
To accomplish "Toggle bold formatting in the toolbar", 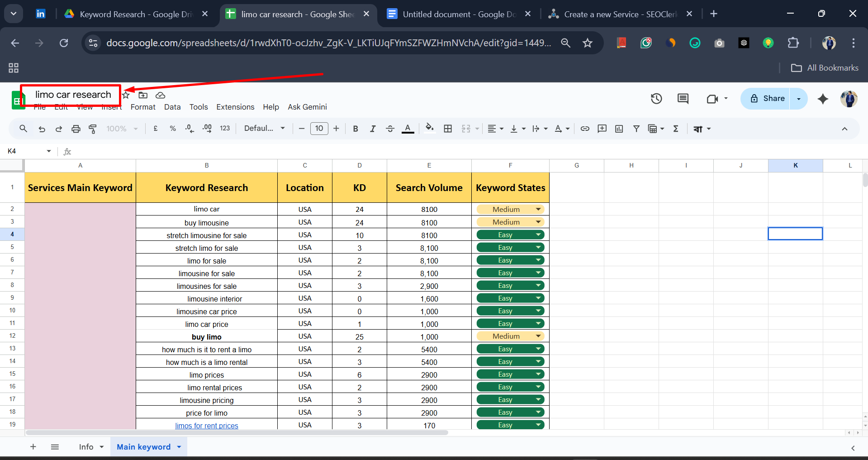I will coord(356,129).
